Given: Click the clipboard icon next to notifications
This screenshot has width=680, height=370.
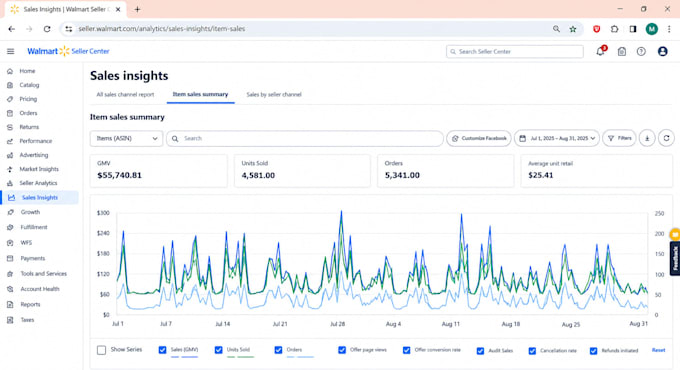Looking at the screenshot, I should click(x=621, y=52).
